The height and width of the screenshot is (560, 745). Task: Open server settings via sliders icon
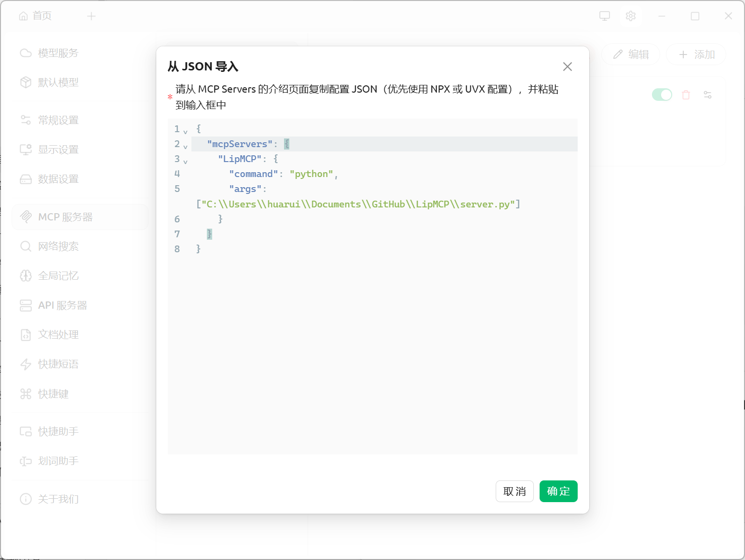(x=707, y=95)
